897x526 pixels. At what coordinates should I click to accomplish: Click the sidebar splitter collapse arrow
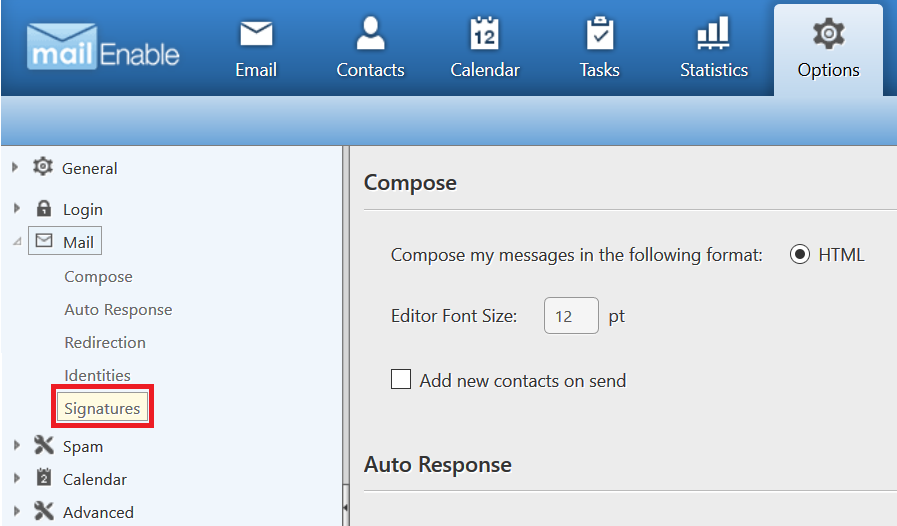pos(346,507)
